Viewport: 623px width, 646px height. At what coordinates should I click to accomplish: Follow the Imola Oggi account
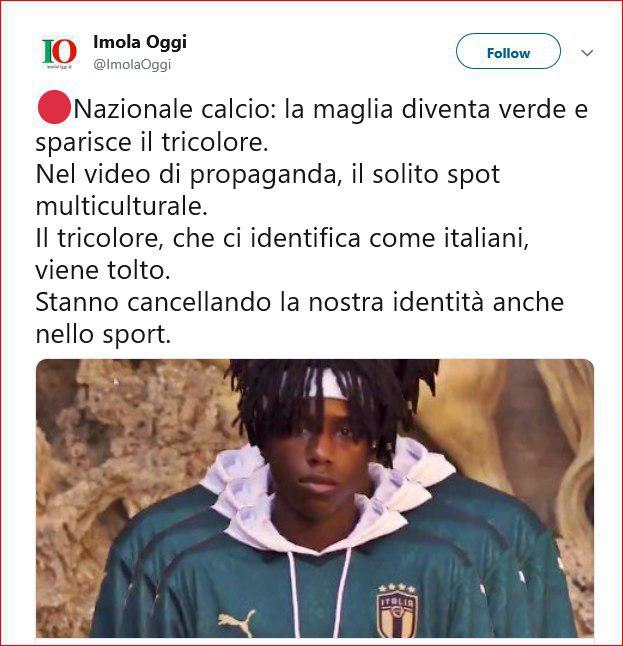(508, 51)
